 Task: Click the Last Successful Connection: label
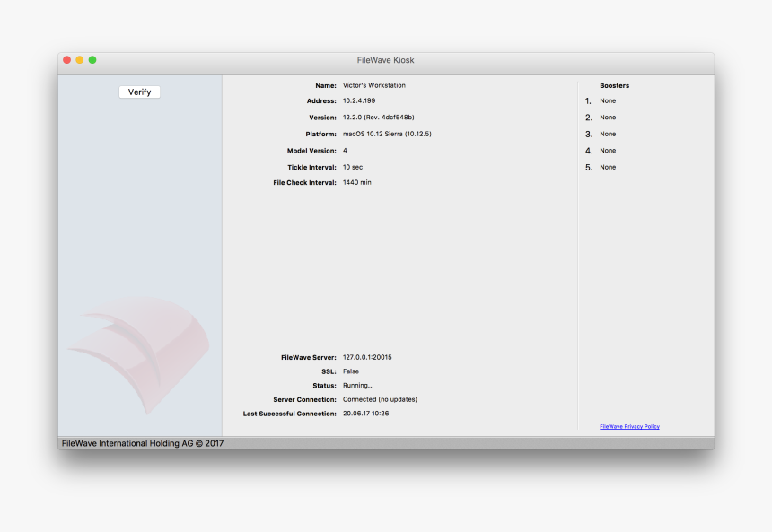click(x=289, y=414)
